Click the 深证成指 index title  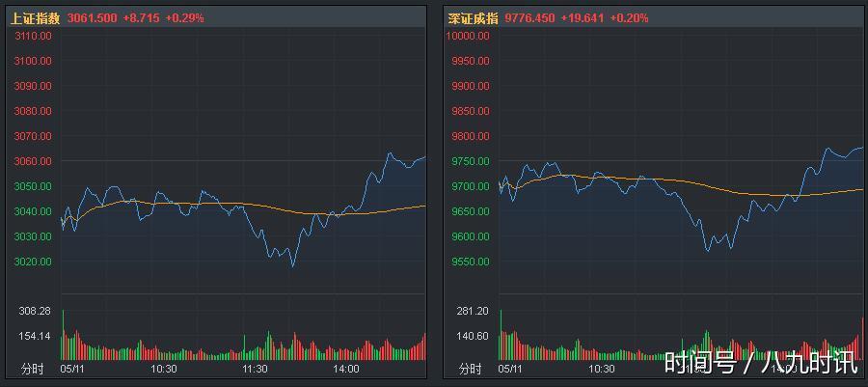(474, 18)
